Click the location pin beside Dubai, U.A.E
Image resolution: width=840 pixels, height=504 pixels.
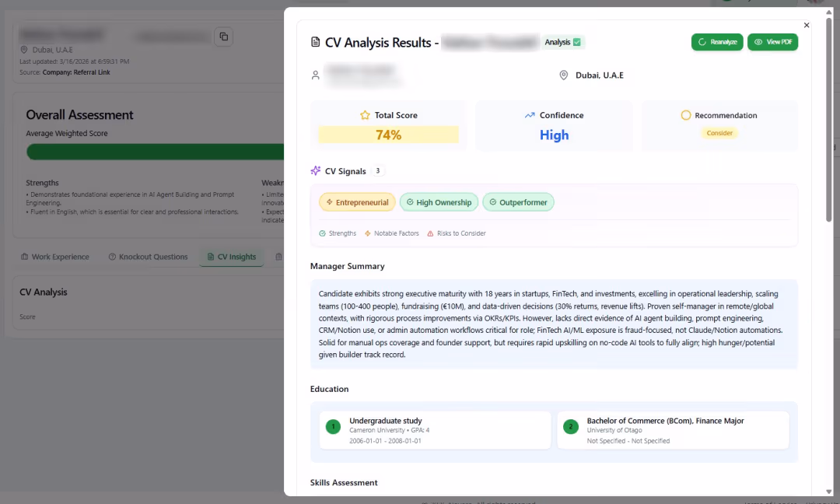(x=563, y=75)
